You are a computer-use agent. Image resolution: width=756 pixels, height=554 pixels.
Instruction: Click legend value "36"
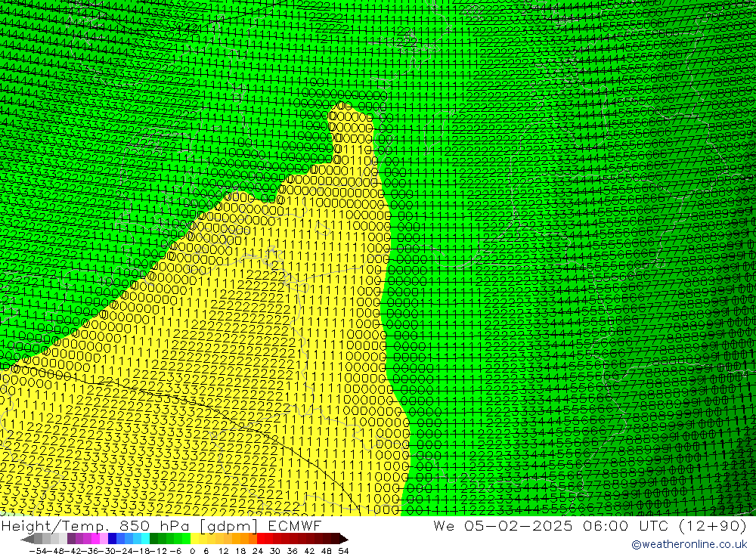tap(292, 551)
